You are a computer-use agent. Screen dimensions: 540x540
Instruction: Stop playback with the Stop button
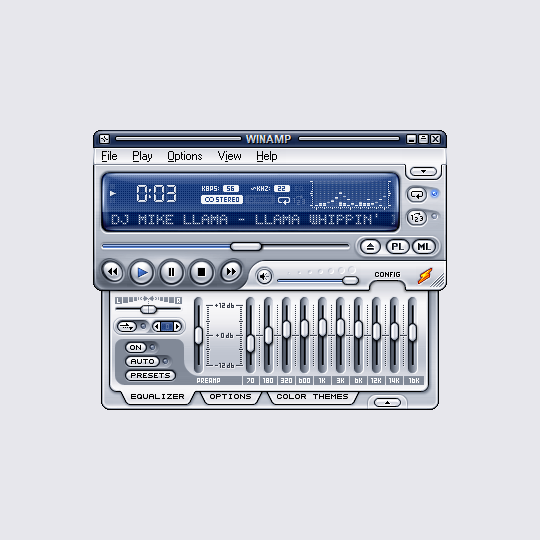pos(201,272)
